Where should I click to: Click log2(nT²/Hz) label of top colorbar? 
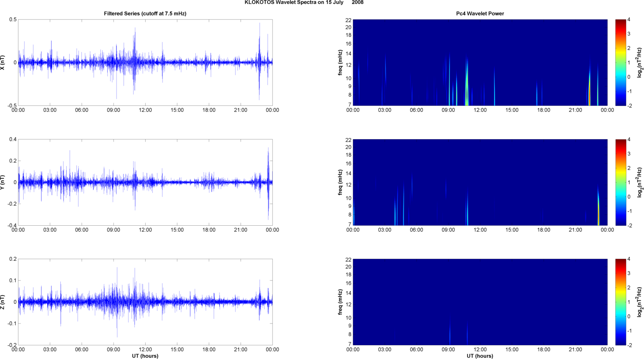[x=640, y=62]
